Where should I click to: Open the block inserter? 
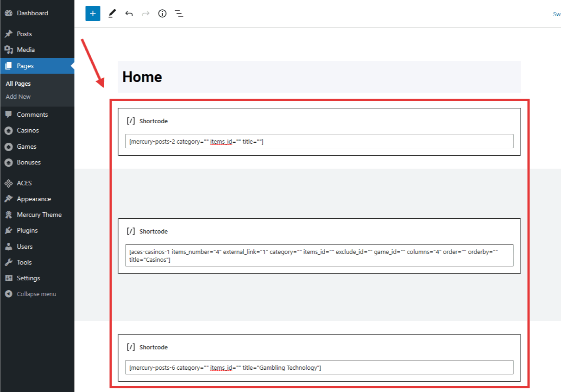pyautogui.click(x=93, y=13)
